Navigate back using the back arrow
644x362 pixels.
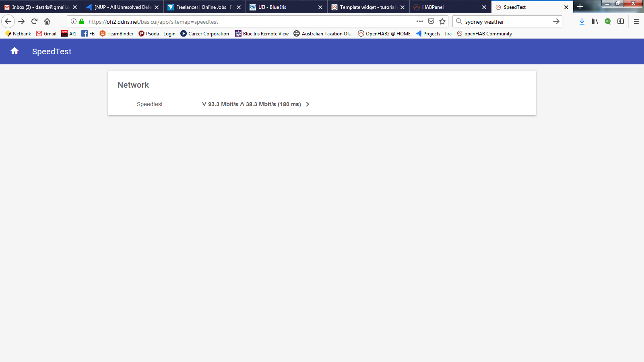pyautogui.click(x=8, y=21)
